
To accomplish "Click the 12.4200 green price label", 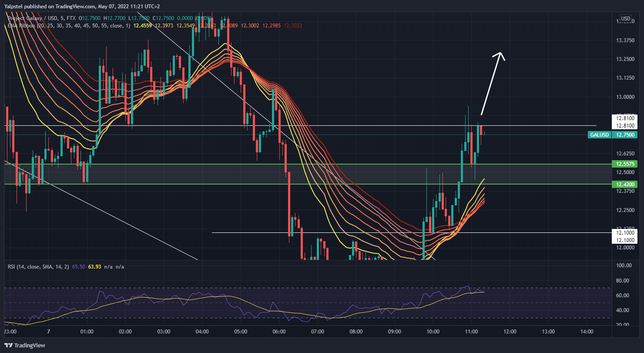I will (x=624, y=185).
